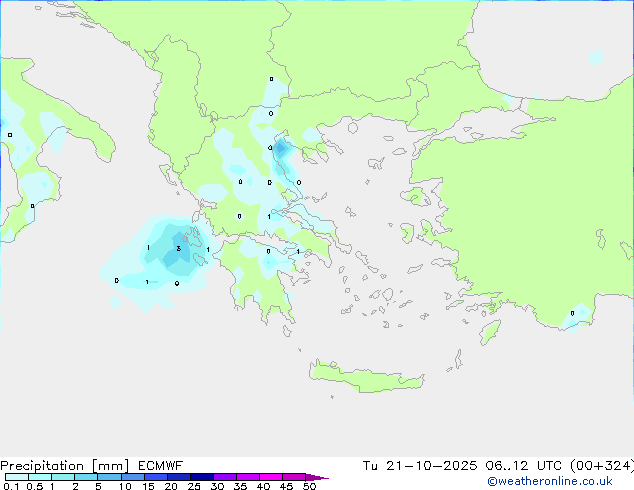
Task: Click the island of Rhodes on the map
Action: pyautogui.click(x=490, y=332)
